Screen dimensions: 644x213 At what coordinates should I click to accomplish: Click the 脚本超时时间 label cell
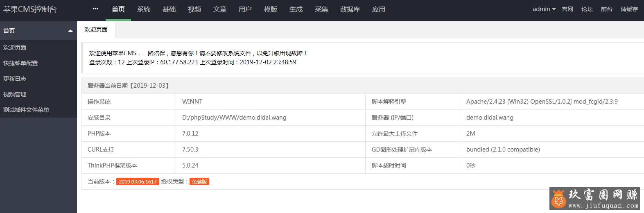[x=413, y=165]
